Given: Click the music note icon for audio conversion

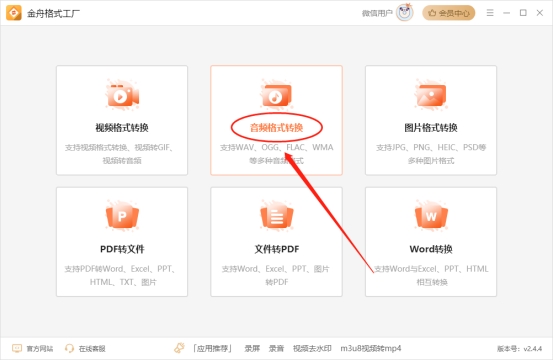Looking at the screenshot, I should coord(277,95).
